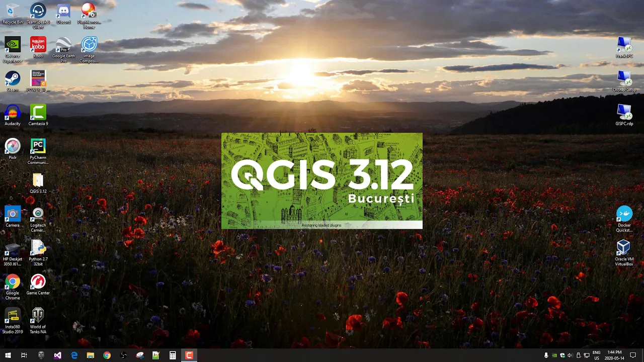Select PyCharm Community desktop icon

point(38,151)
